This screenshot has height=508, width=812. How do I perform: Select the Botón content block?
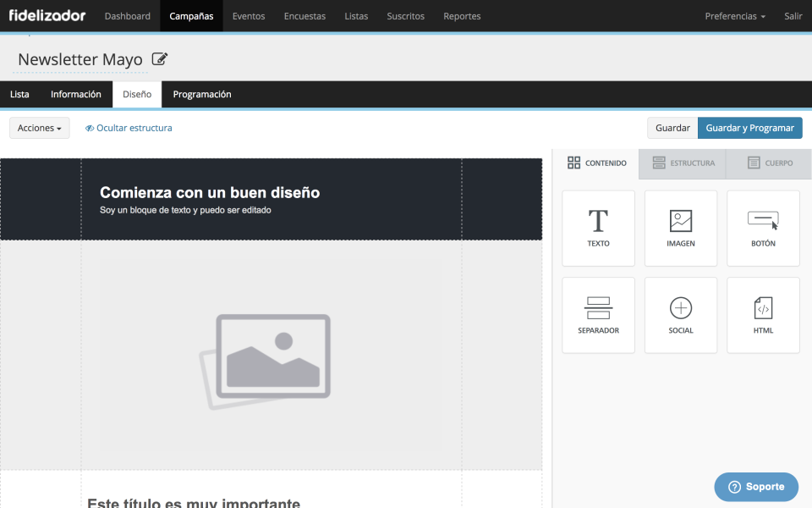pyautogui.click(x=763, y=228)
